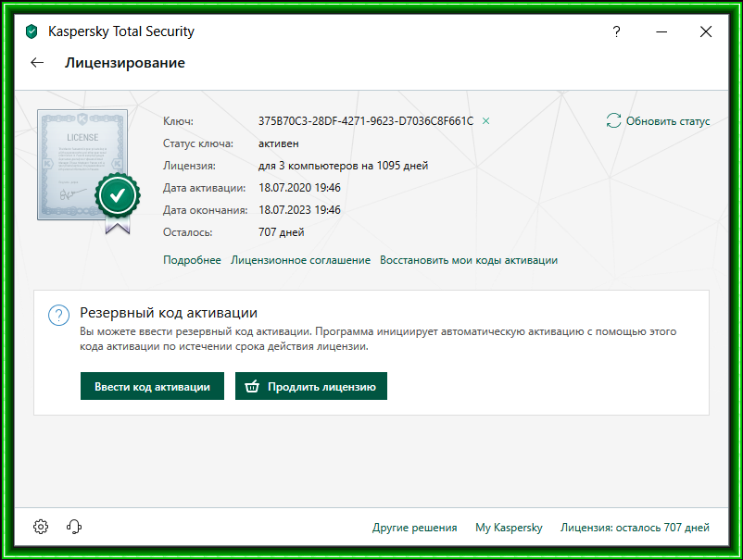Click the Лицензирование page heading

click(125, 63)
